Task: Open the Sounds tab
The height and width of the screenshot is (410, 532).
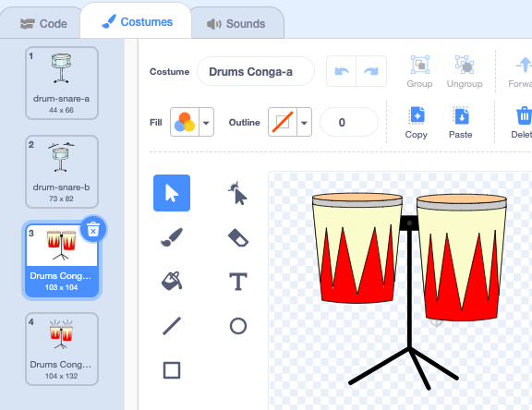Action: (x=236, y=24)
